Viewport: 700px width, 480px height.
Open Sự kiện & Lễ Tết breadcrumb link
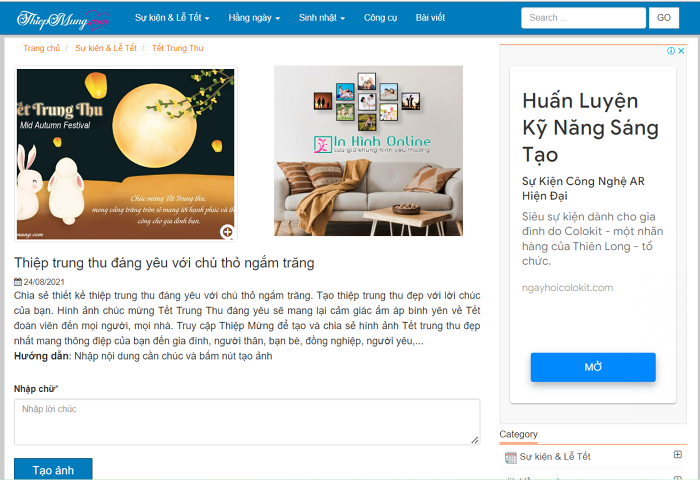(106, 48)
